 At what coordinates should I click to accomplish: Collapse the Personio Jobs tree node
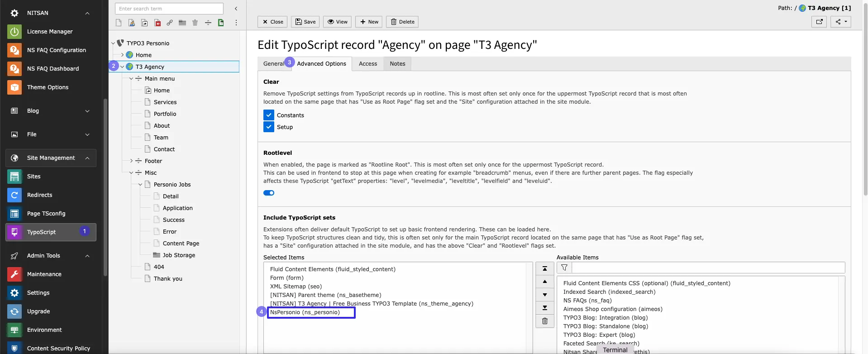click(140, 185)
